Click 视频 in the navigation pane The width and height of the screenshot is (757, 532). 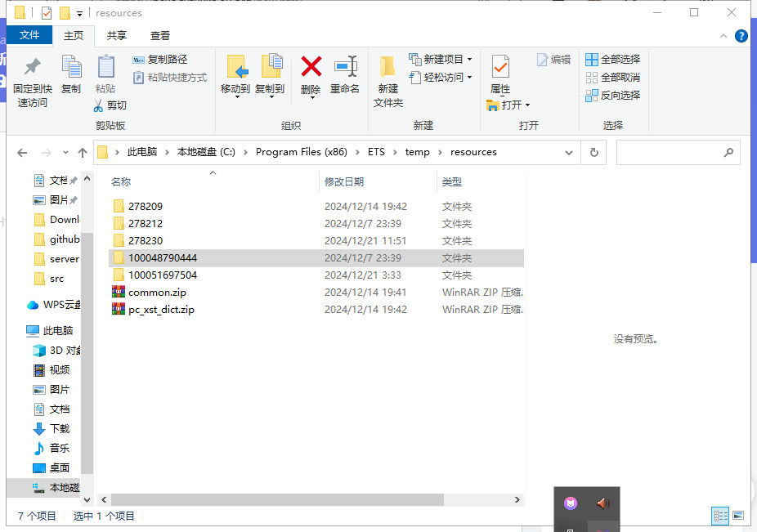point(52,370)
